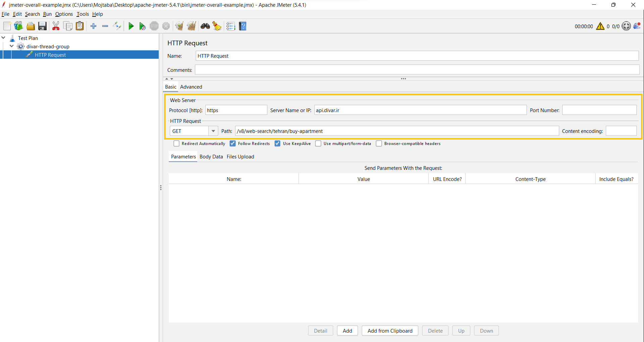Switch to the Files Upload tab
644x342 pixels.
240,157
